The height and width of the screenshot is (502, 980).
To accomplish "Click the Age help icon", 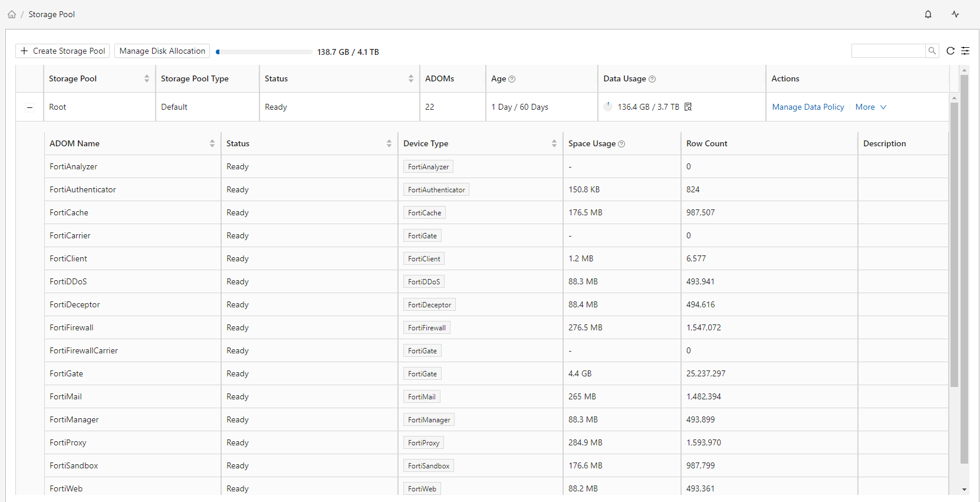I will (512, 79).
